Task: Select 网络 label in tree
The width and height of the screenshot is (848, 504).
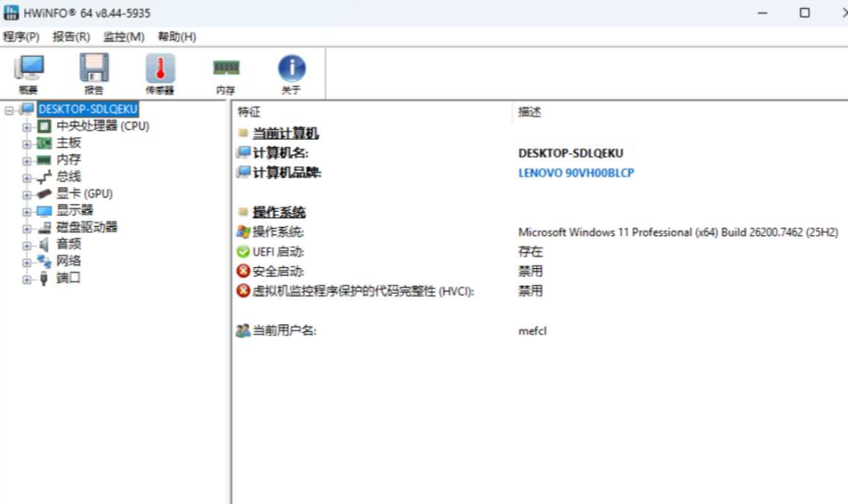Action: pyautogui.click(x=69, y=261)
